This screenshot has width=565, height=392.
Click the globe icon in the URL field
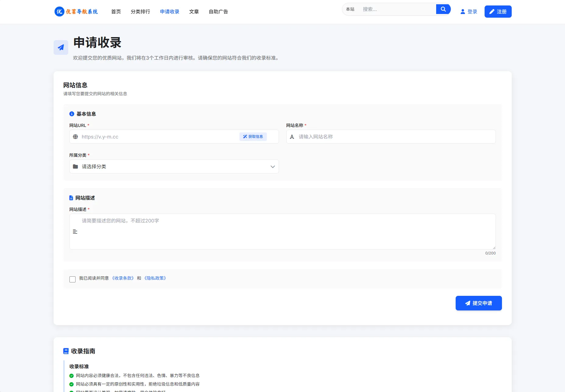coord(76,137)
